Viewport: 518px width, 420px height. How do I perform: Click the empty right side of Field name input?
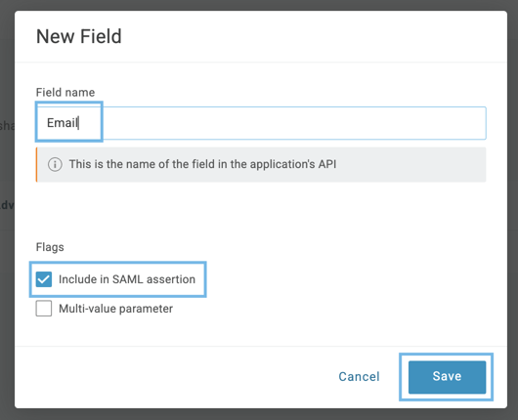coord(294,123)
